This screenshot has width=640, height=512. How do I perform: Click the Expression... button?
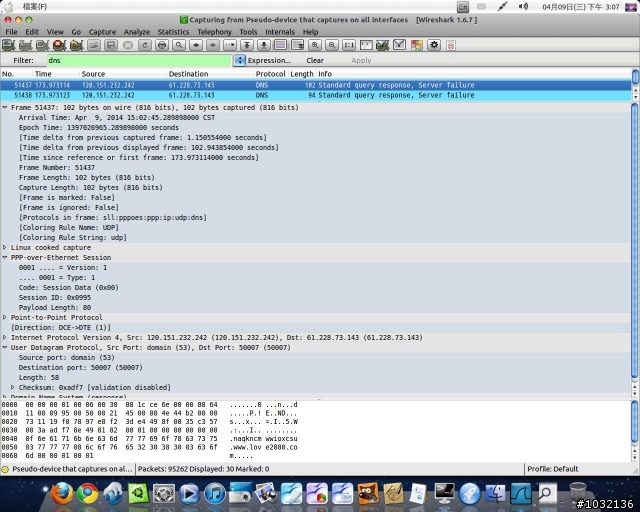tap(269, 60)
